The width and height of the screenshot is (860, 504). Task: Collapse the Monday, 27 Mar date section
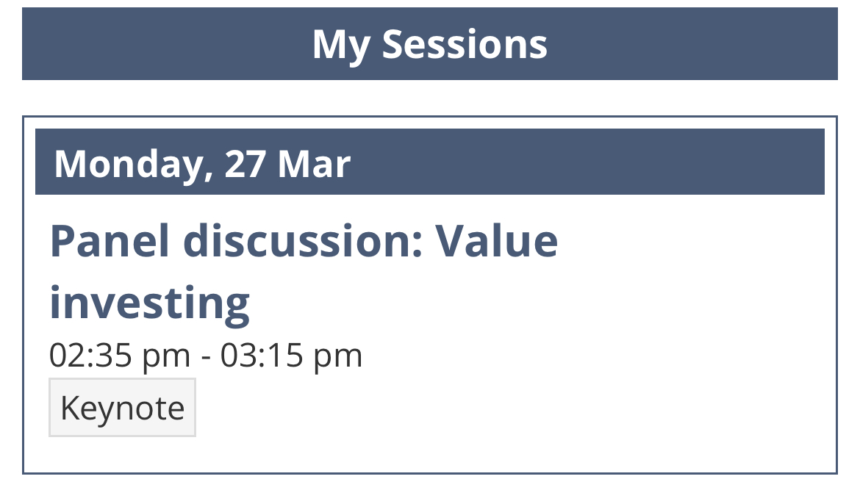tap(430, 162)
